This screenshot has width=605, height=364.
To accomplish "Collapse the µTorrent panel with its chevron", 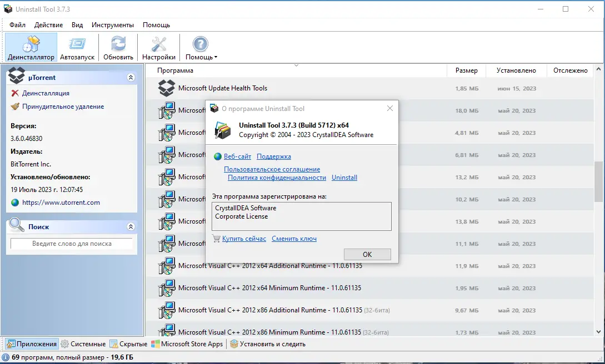I will click(x=131, y=77).
